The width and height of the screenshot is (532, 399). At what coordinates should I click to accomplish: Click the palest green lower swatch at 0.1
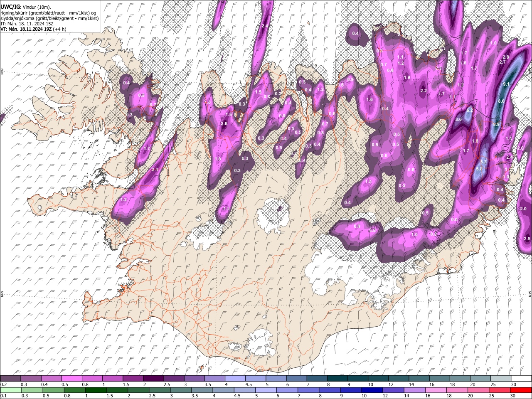pos(11,390)
